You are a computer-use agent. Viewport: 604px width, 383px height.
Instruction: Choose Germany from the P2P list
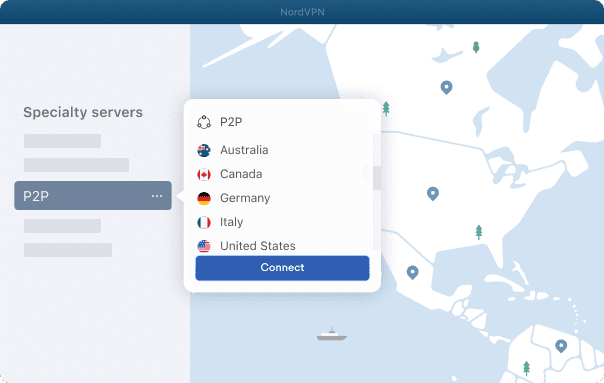point(245,198)
